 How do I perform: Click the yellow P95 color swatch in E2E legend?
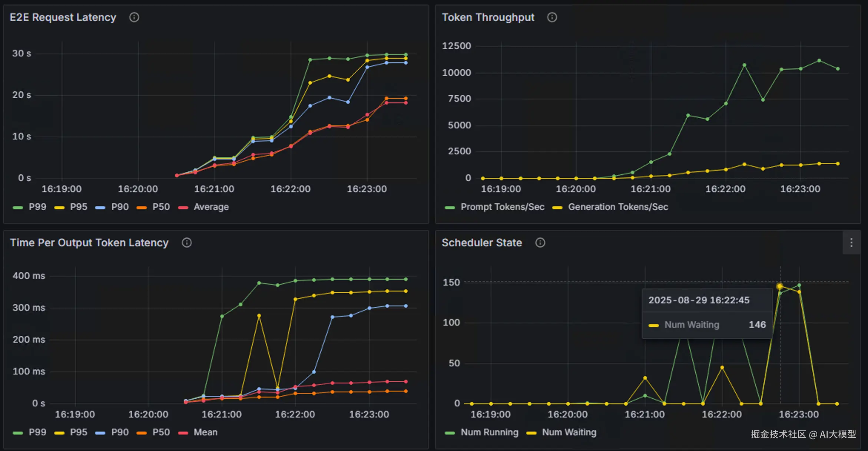(59, 208)
